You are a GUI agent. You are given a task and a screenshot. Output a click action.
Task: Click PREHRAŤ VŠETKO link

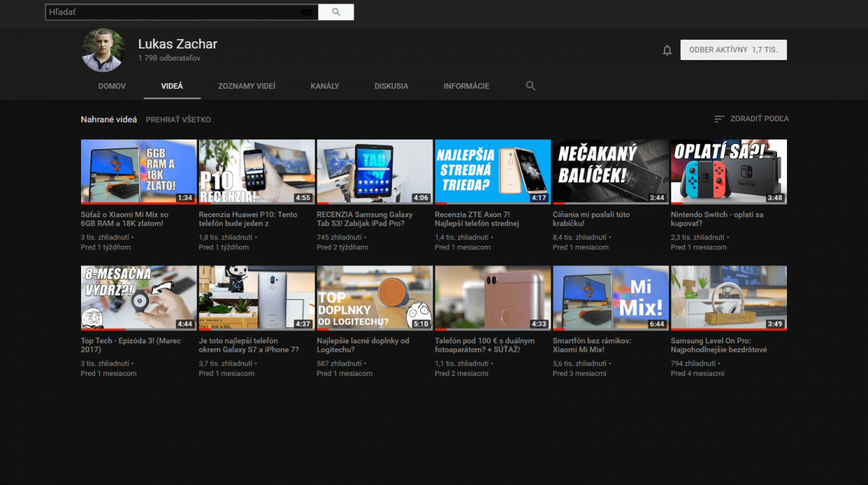tap(178, 119)
